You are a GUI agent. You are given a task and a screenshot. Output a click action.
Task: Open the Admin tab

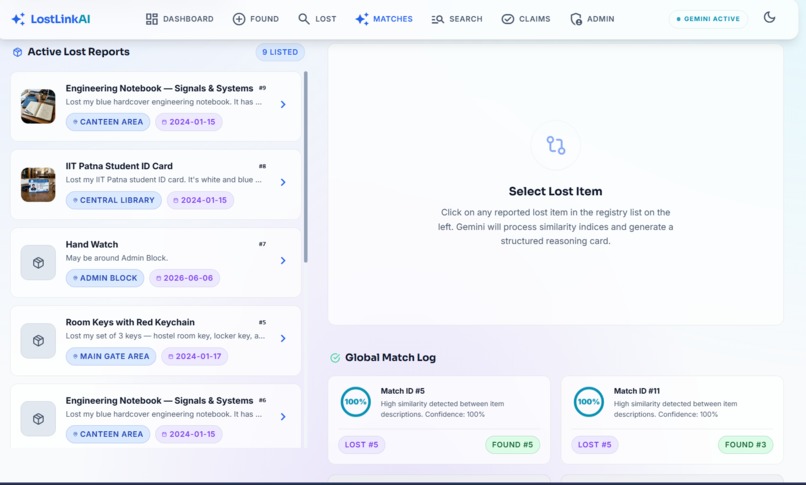point(592,19)
